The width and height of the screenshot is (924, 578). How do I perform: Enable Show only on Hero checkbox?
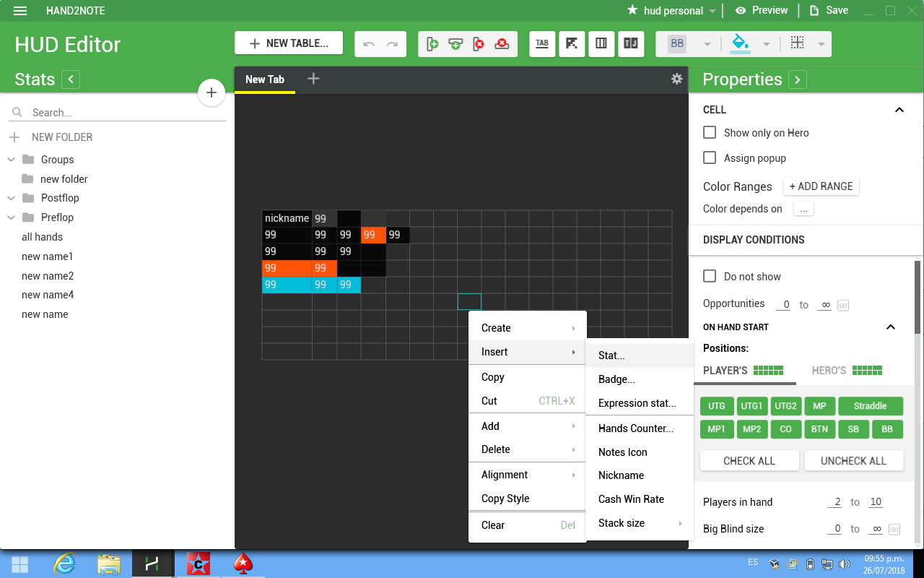point(710,133)
